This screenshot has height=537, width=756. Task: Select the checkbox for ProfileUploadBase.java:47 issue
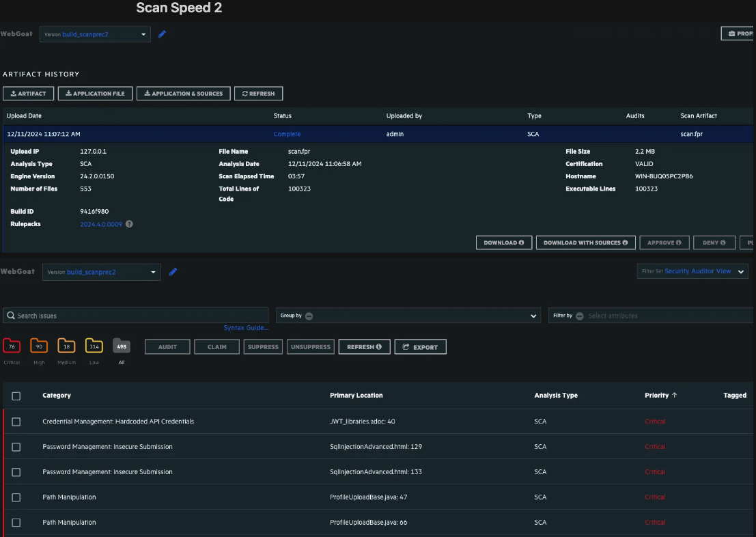pos(15,497)
